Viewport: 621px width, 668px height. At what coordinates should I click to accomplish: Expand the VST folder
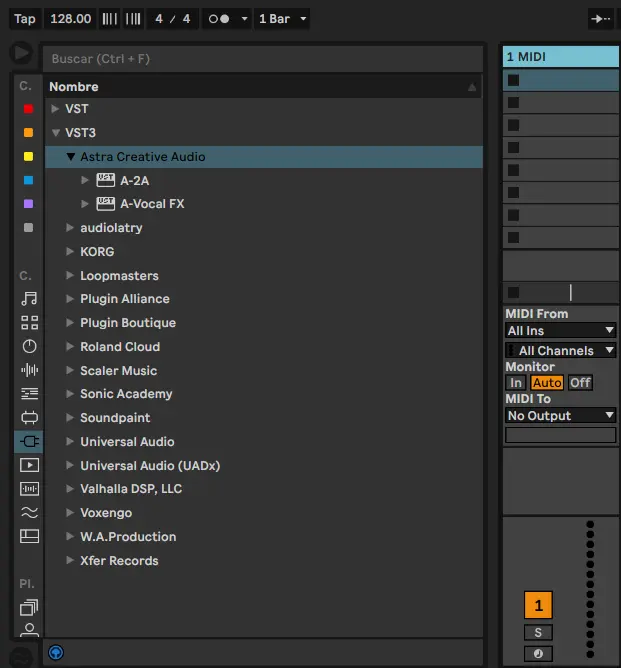[55, 109]
